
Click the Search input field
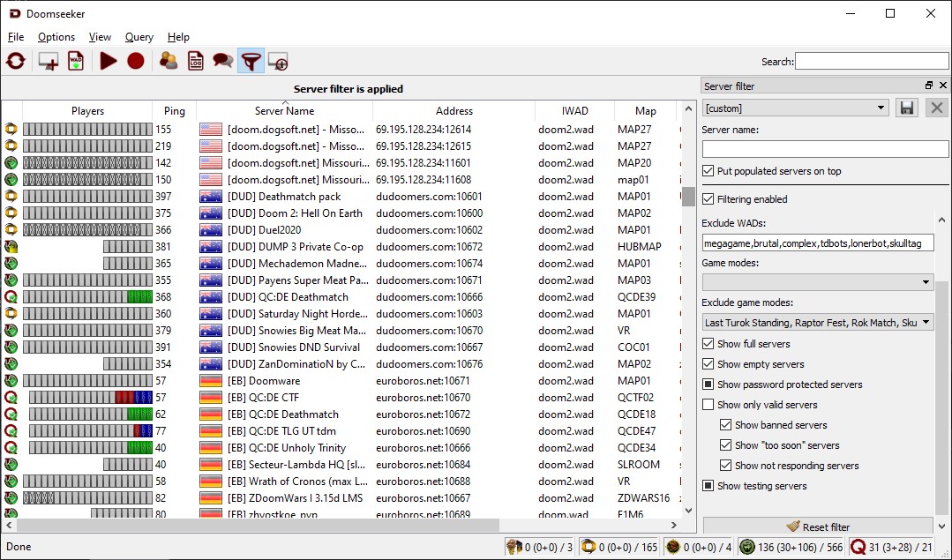click(x=870, y=61)
